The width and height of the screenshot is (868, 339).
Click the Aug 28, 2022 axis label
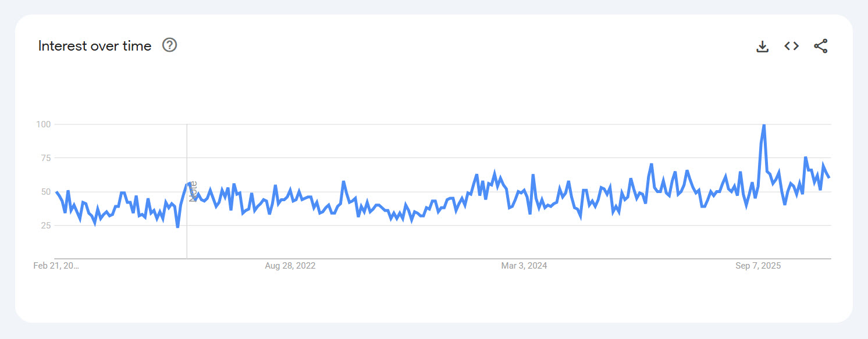289,266
